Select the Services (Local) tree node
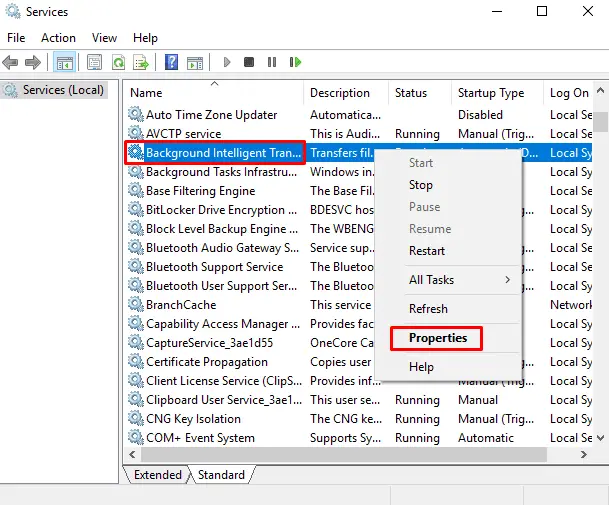The width and height of the screenshot is (609, 505). pyautogui.click(x=54, y=90)
